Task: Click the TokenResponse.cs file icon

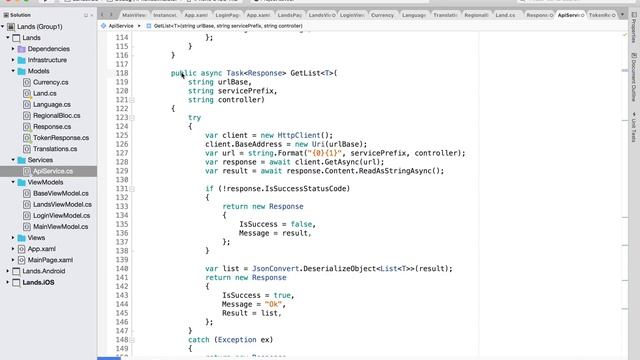Action: tap(27, 138)
